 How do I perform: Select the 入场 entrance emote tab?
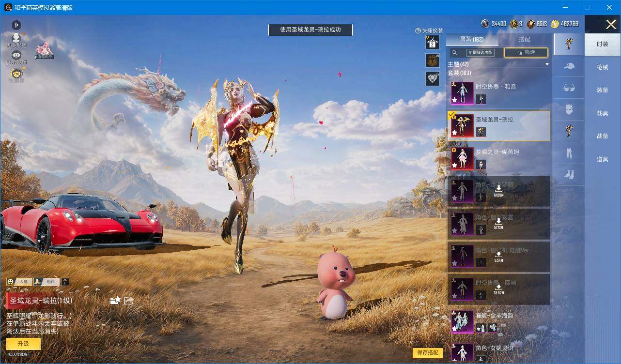pos(18,282)
